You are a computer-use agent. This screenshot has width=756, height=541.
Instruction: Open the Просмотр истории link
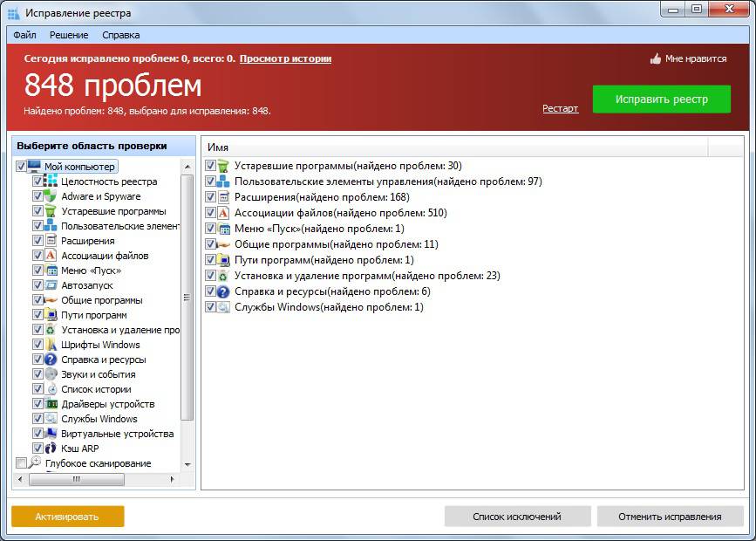[x=285, y=58]
